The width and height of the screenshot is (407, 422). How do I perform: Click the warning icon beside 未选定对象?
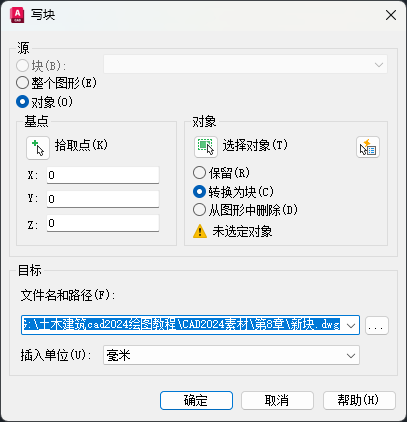click(200, 231)
